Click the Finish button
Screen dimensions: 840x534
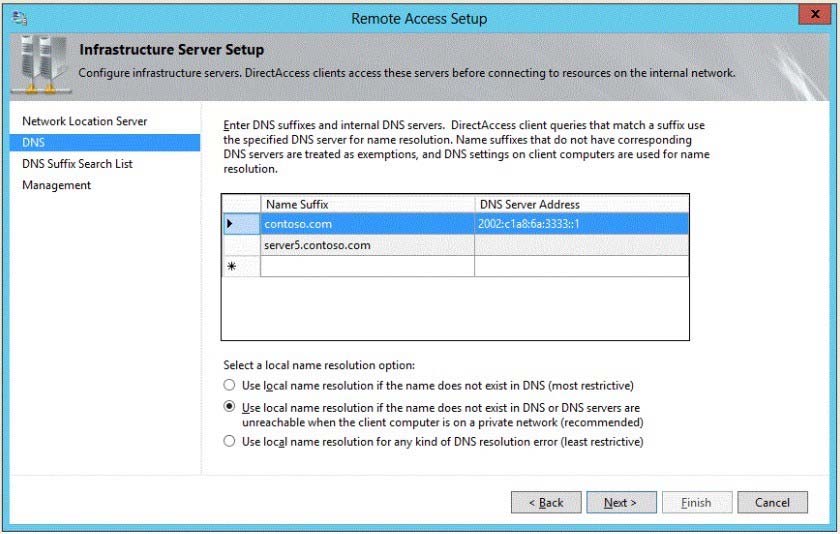(x=696, y=502)
